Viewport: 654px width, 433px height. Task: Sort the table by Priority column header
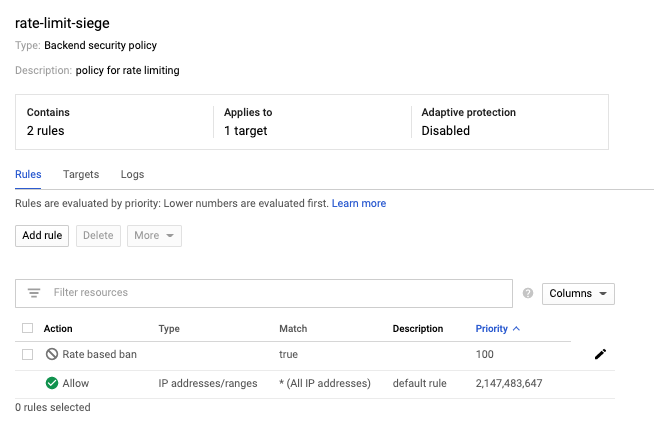point(492,328)
